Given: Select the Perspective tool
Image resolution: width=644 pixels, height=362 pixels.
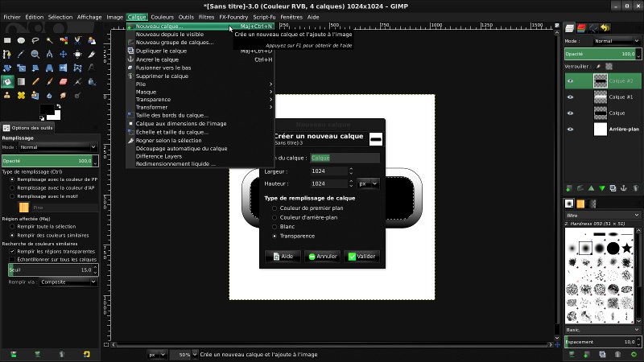Looking at the screenshot, I should (x=49, y=68).
